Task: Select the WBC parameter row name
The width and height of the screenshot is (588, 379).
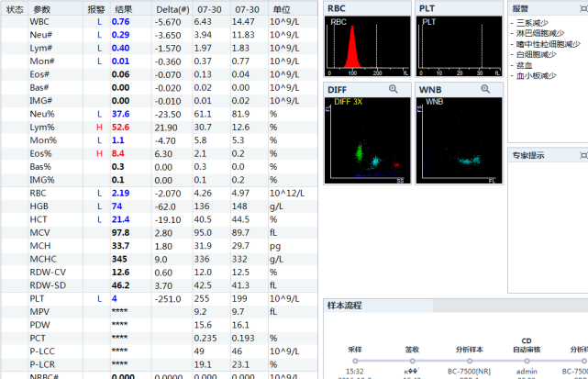Action: (x=39, y=22)
